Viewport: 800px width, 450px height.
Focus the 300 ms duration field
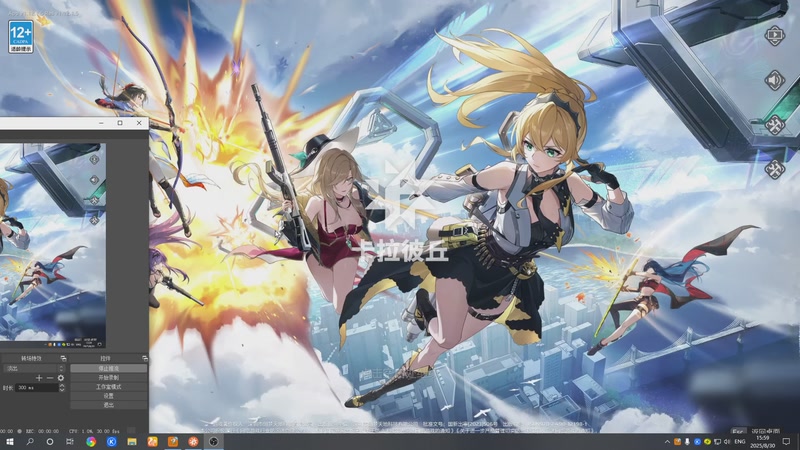pyautogui.click(x=36, y=388)
